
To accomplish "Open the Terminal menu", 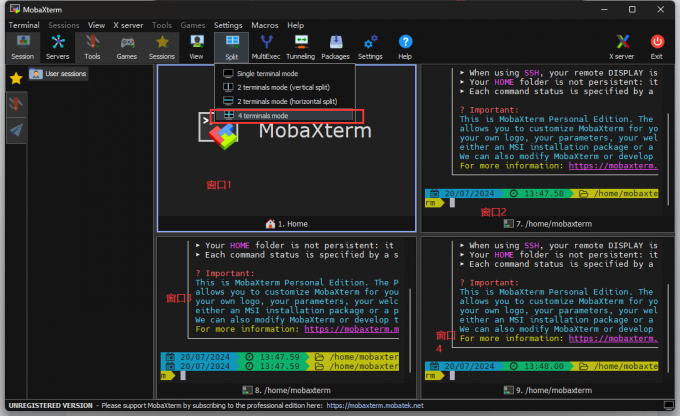I will coord(24,25).
